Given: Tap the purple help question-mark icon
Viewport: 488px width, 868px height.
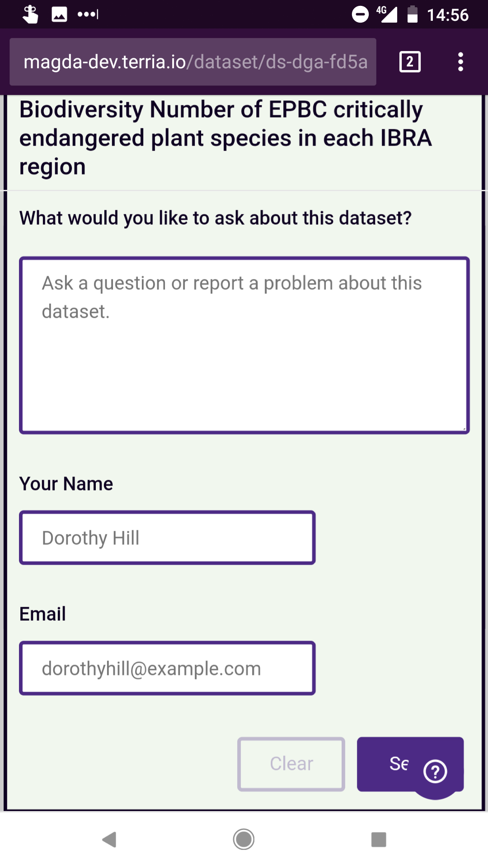Looking at the screenshot, I should [x=436, y=771].
